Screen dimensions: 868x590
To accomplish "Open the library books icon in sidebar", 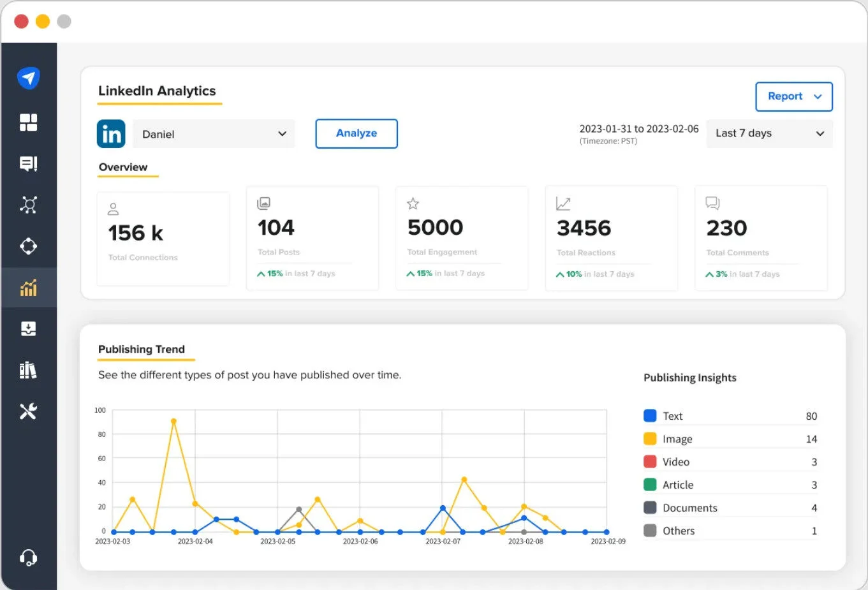I will (x=29, y=370).
